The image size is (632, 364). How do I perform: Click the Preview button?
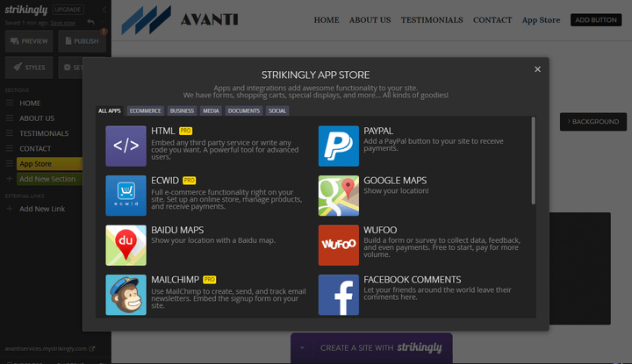29,41
